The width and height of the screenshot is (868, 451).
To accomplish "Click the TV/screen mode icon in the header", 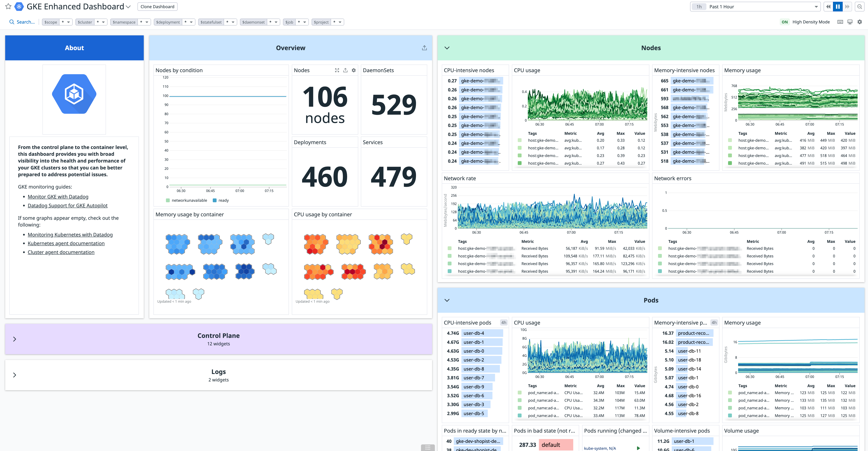I will pos(849,22).
